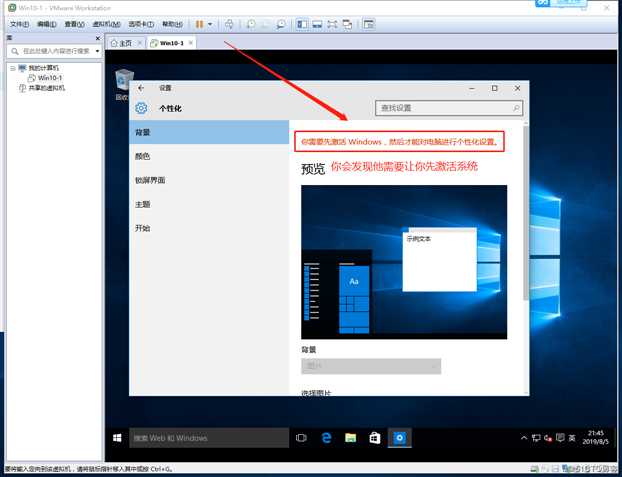Select 背景 in the Settings sidebar
Image resolution: width=622 pixels, height=477 pixels.
click(x=209, y=132)
